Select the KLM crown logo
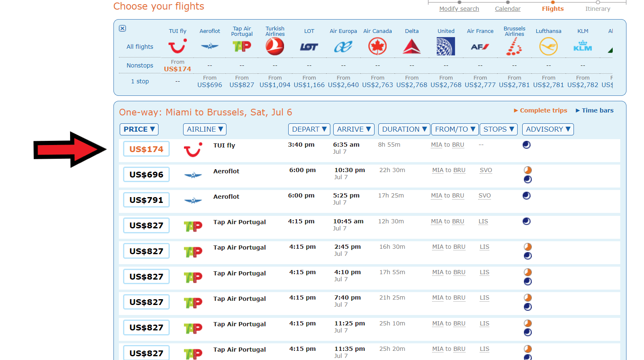The image size is (644, 360). 583,46
